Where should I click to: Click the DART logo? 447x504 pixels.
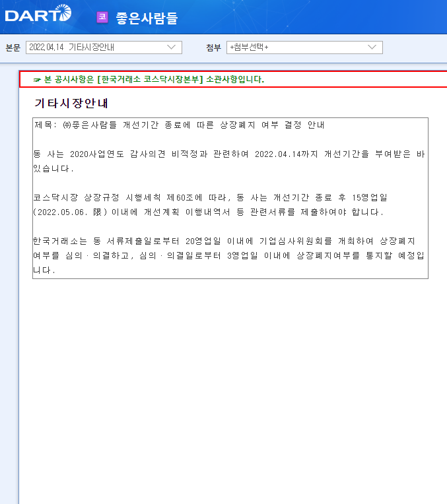pyautogui.click(x=38, y=13)
